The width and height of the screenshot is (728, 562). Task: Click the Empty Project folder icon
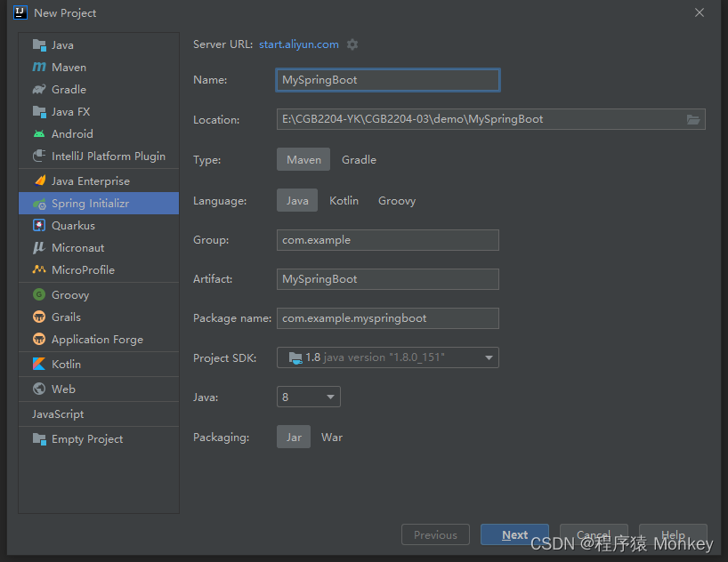click(39, 438)
